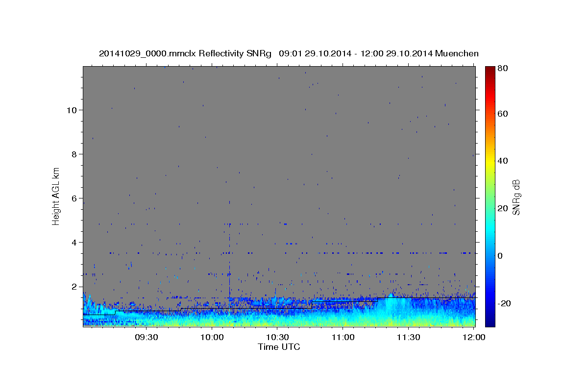
Task: Click the colorbar value 0
Action: coord(501,256)
